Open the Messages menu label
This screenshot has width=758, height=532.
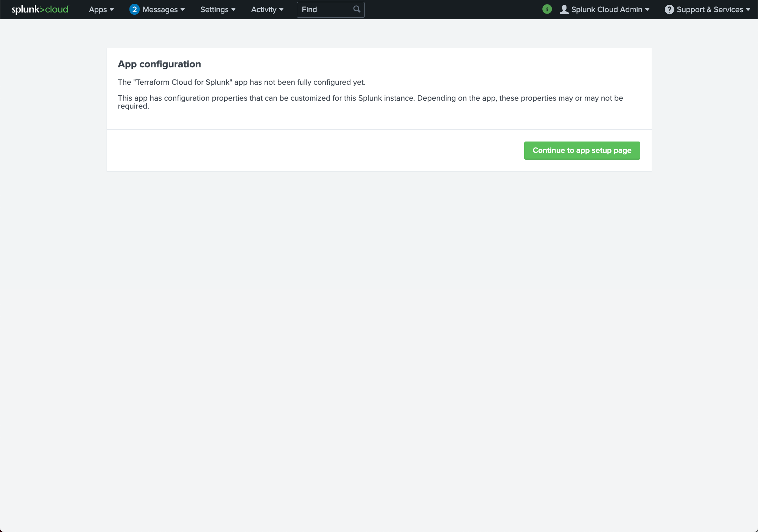coord(160,9)
